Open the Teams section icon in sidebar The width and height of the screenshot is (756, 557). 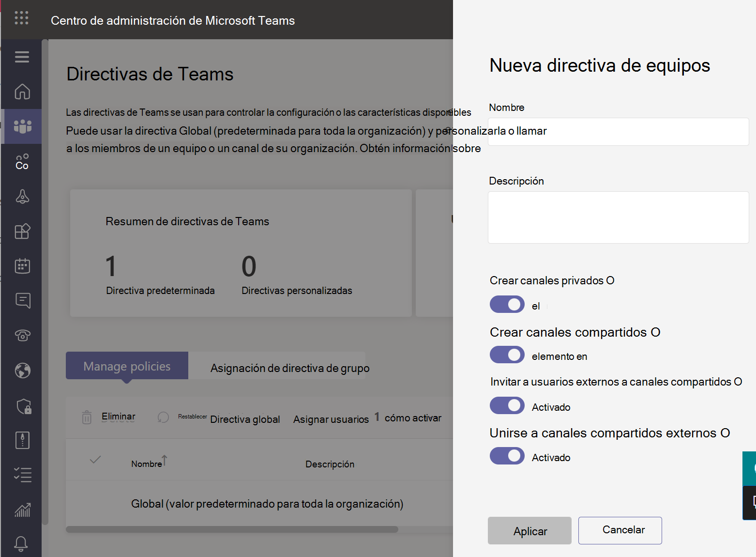[x=23, y=126]
